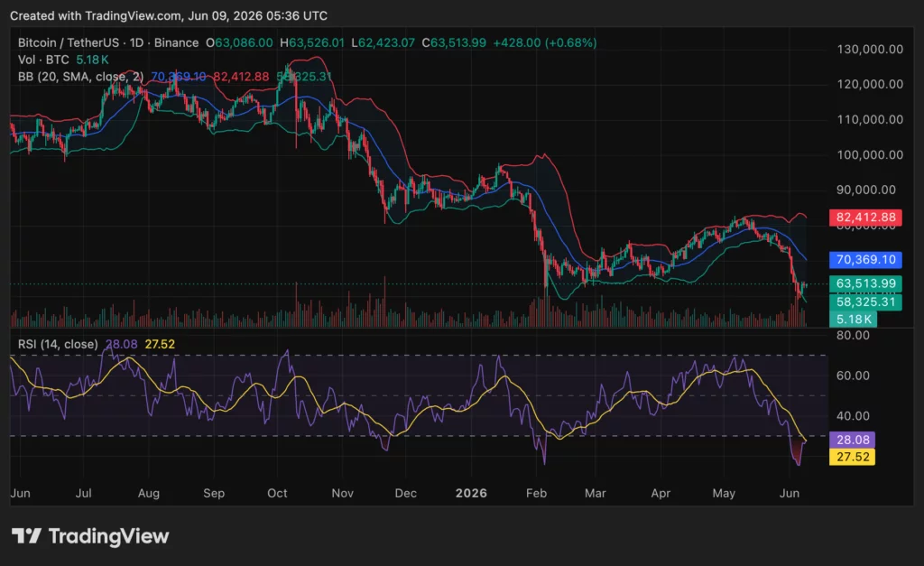Click the 110,000.00 price axis label
Screen dimensions: 924x566
[x=870, y=120]
